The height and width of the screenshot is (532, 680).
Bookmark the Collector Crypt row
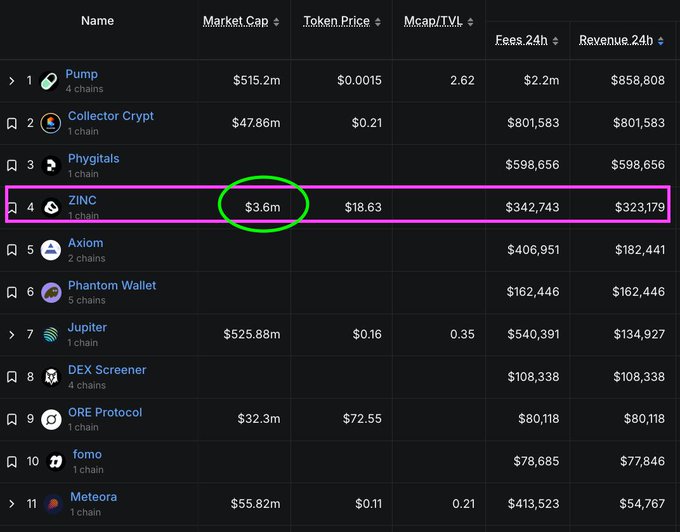pos(12,123)
